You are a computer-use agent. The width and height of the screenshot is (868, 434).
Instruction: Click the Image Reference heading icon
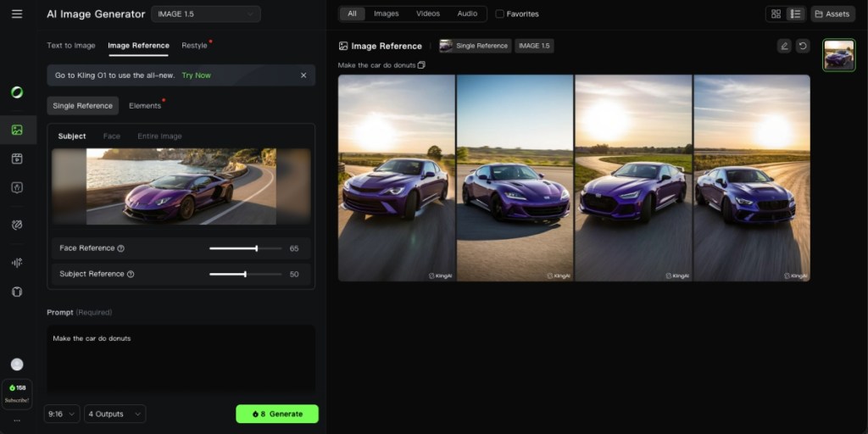pos(343,46)
